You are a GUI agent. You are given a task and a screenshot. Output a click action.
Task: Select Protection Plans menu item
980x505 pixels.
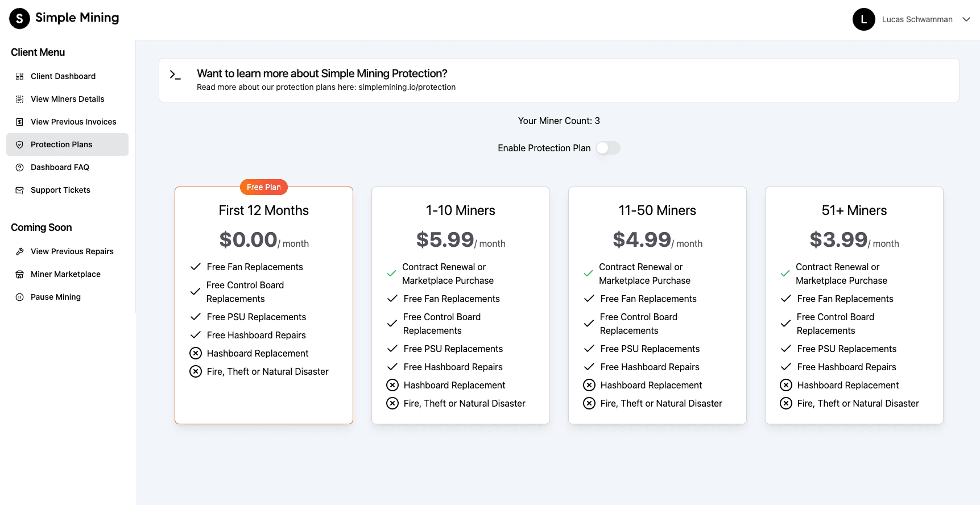[x=67, y=144]
